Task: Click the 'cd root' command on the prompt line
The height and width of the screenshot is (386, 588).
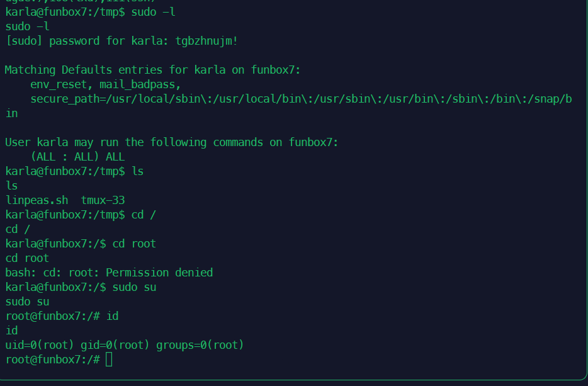Action: 134,244
